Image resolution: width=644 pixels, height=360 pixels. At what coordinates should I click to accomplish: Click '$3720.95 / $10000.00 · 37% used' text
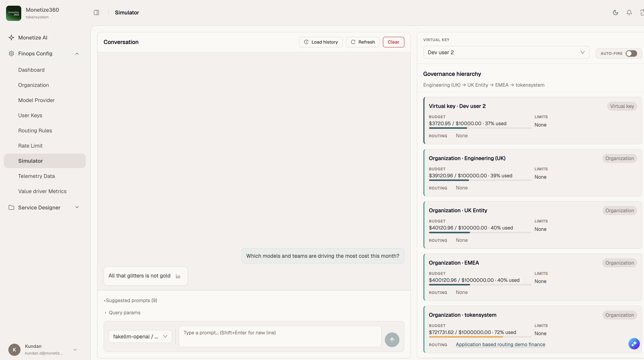[x=468, y=123]
